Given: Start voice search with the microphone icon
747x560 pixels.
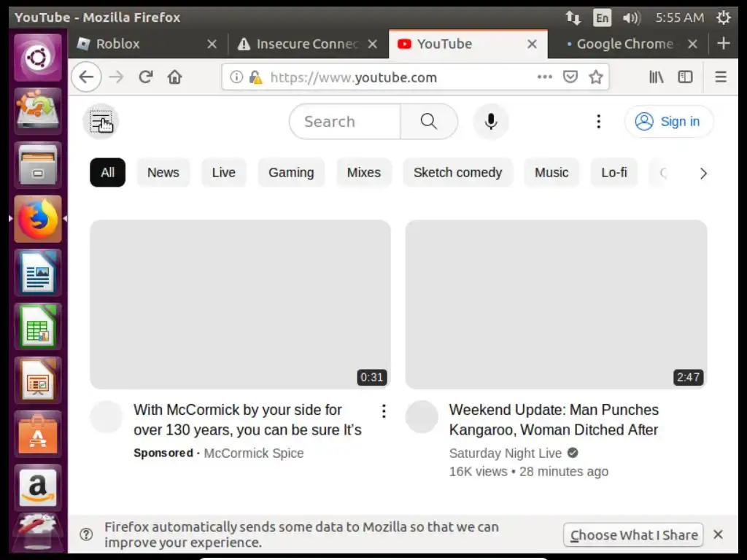Looking at the screenshot, I should point(491,122).
